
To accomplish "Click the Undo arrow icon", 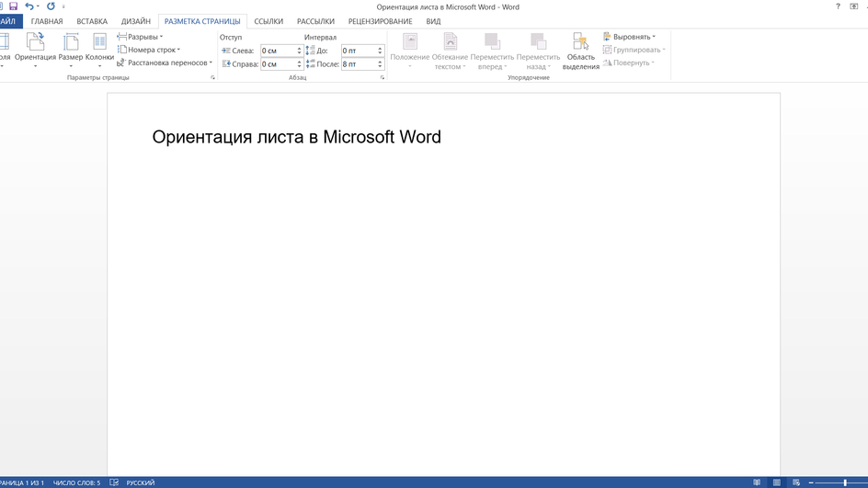I will tap(29, 6).
